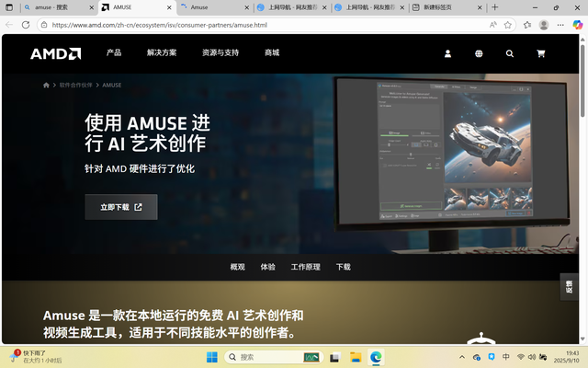Image resolution: width=588 pixels, height=368 pixels.
Task: Go back to previous page
Action: 9,25
